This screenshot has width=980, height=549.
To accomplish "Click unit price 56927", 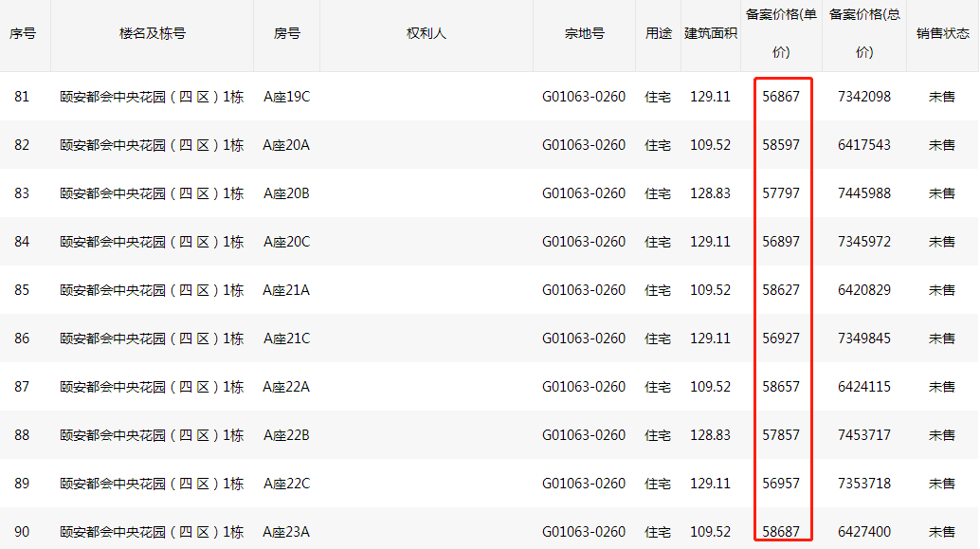I will (781, 339).
